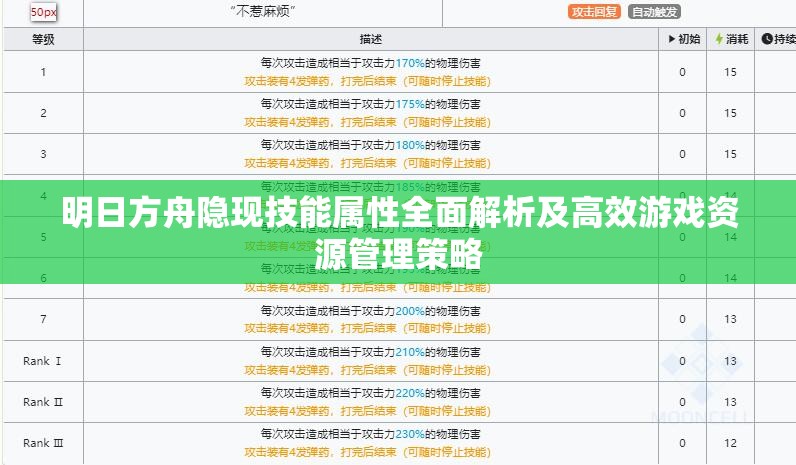
Task: Click the orange 攻击回复 tag
Action: (594, 12)
